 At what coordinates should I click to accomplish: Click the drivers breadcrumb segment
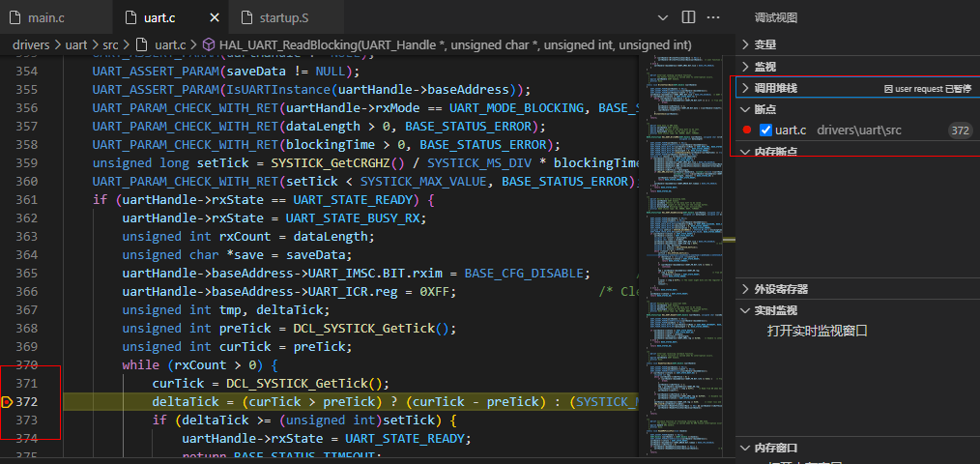click(32, 45)
